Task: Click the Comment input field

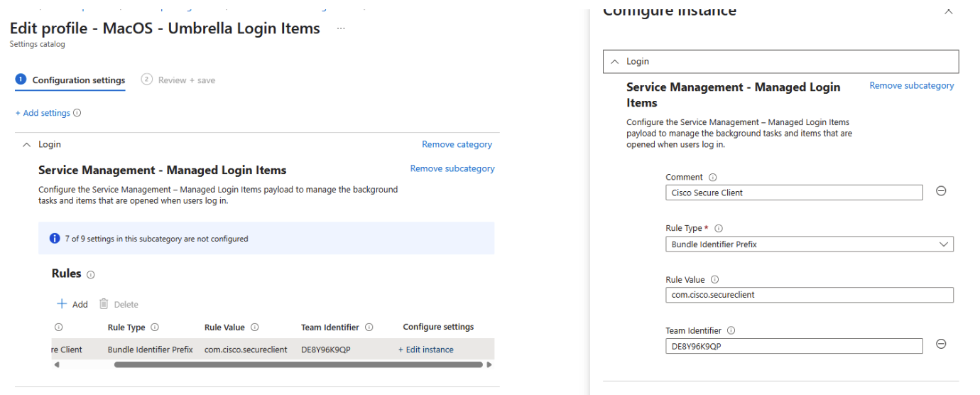Action: click(x=794, y=193)
